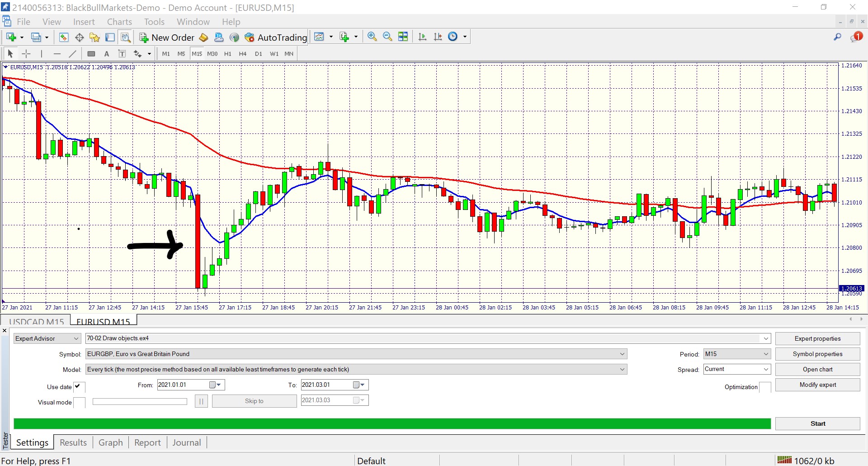Image resolution: width=868 pixels, height=466 pixels.
Task: Switch to the Journal tab
Action: pyautogui.click(x=187, y=442)
